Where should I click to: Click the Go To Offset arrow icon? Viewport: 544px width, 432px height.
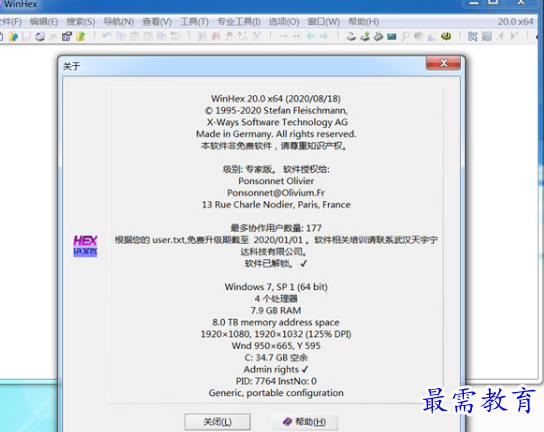283,36
